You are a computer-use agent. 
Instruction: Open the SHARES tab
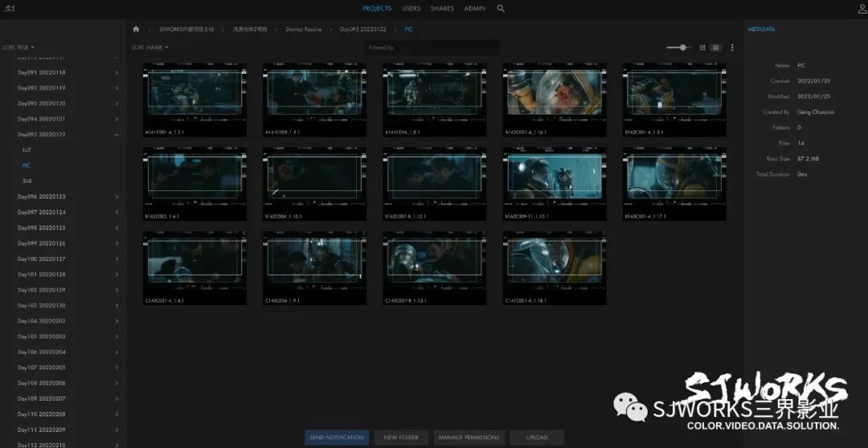[442, 8]
